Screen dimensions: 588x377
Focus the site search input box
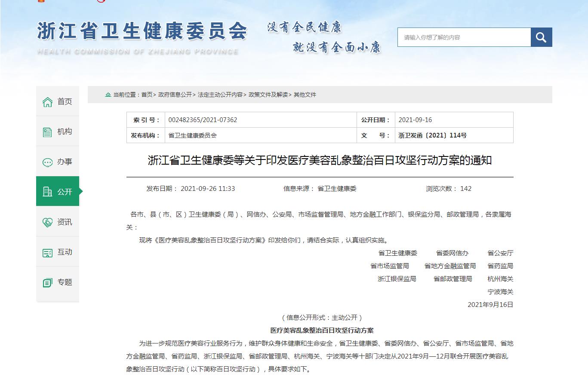click(x=464, y=37)
